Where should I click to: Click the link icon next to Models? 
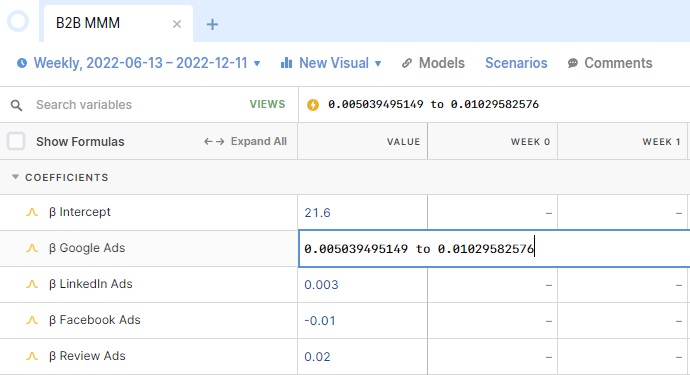point(407,63)
